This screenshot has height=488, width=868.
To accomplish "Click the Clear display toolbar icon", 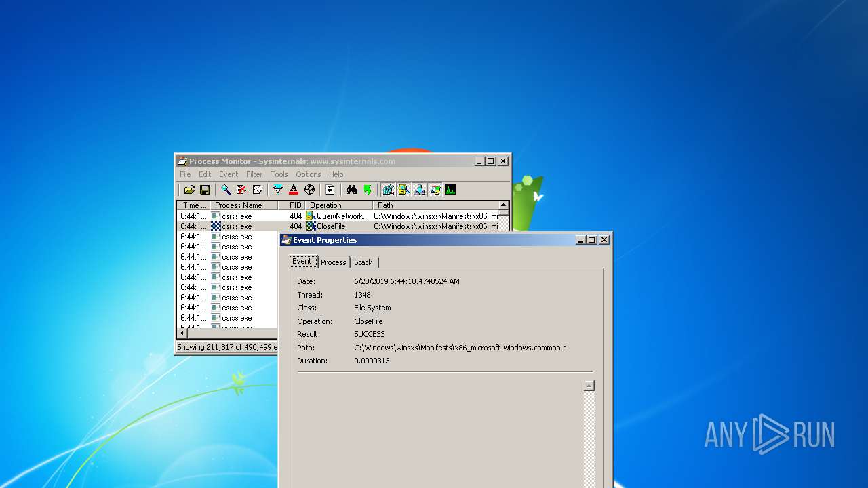I will click(x=258, y=190).
